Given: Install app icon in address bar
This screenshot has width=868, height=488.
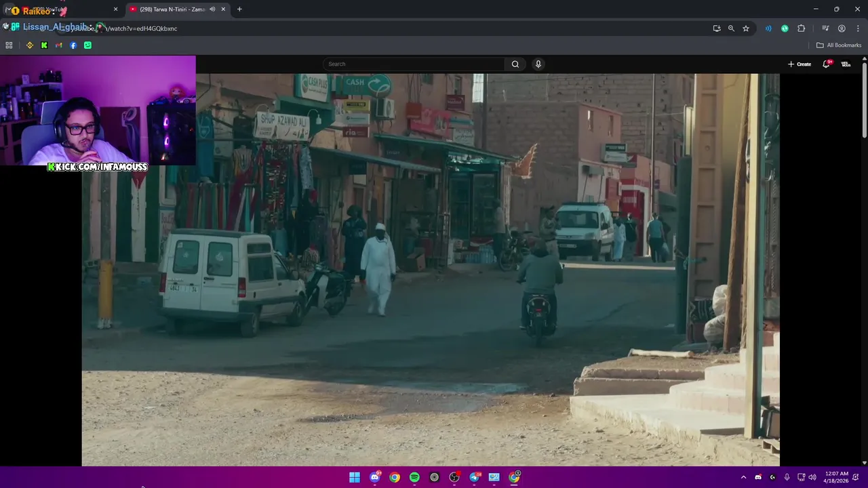Looking at the screenshot, I should (717, 28).
